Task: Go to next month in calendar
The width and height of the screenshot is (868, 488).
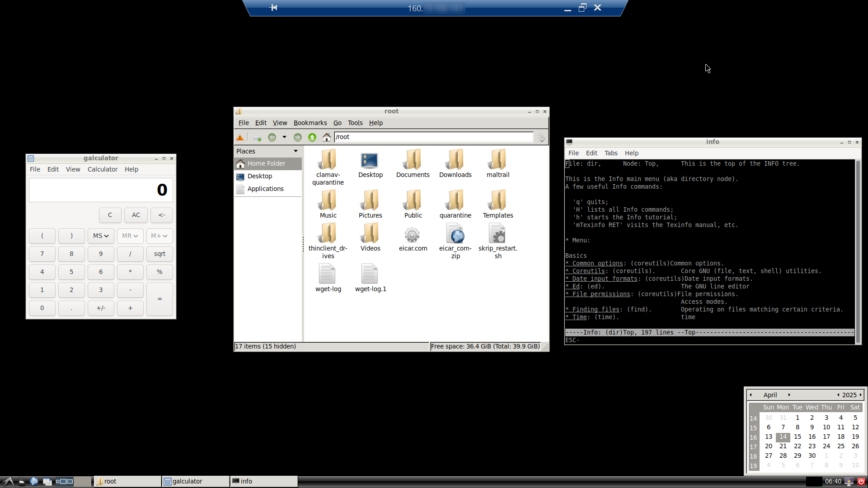Action: click(x=789, y=395)
